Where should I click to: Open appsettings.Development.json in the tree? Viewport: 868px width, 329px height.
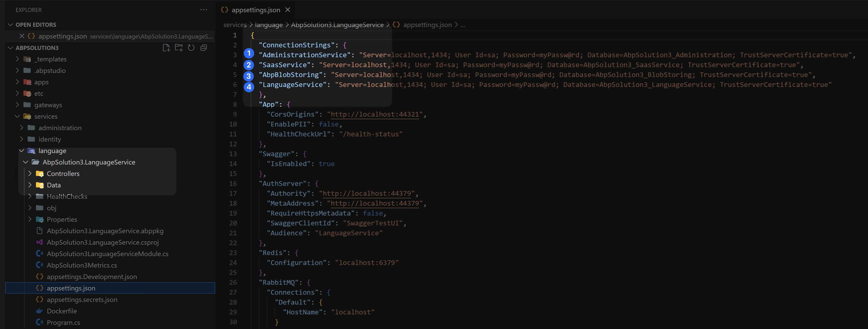[92, 277]
